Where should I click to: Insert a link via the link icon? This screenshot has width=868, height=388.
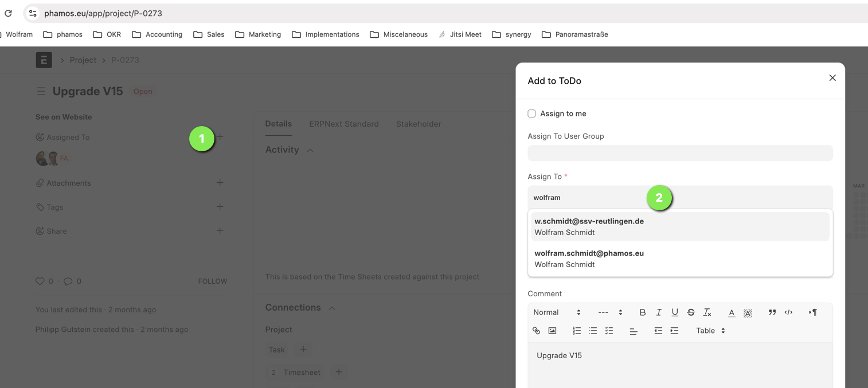pos(536,331)
